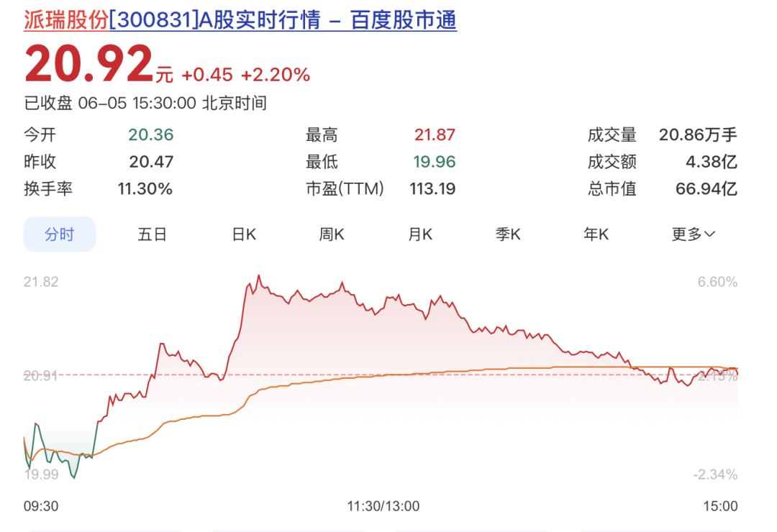Image resolution: width=777 pixels, height=532 pixels.
Task: Select the 分时 chart tab
Action: pos(60,234)
